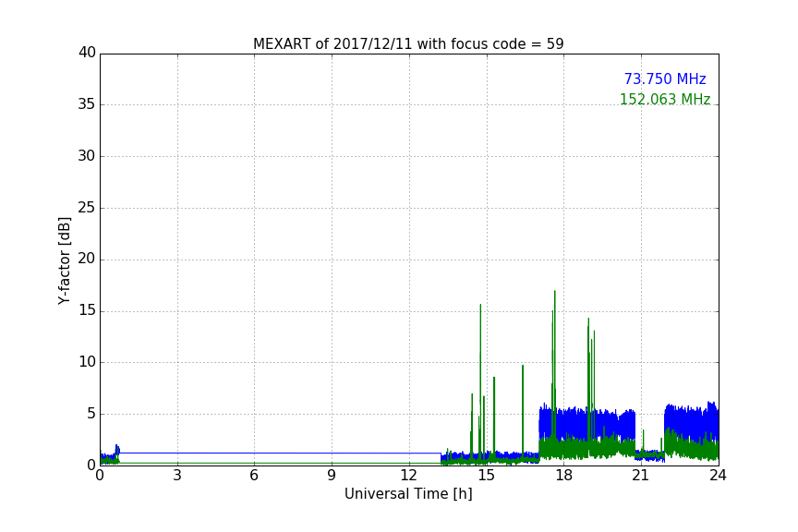Viewport: 798px width, 532px height.
Task: Select the blue 73.750 MHz legend label
Action: click(665, 79)
